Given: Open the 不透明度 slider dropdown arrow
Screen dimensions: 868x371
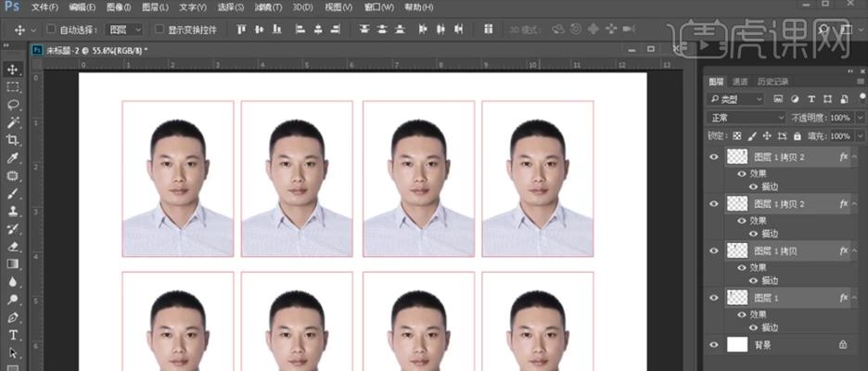Looking at the screenshot, I should pos(860,118).
